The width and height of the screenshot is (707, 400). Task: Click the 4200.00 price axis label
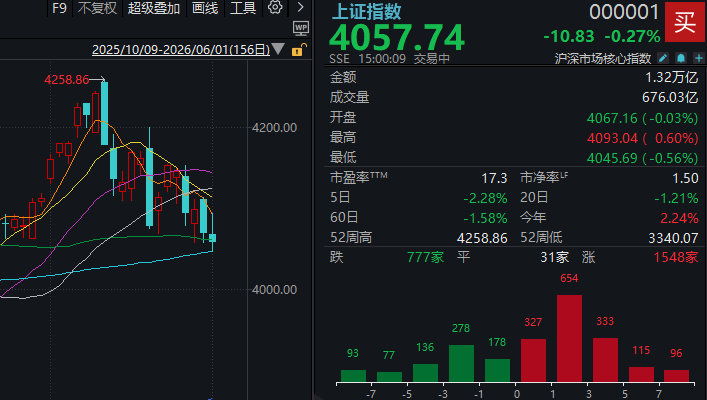point(275,128)
